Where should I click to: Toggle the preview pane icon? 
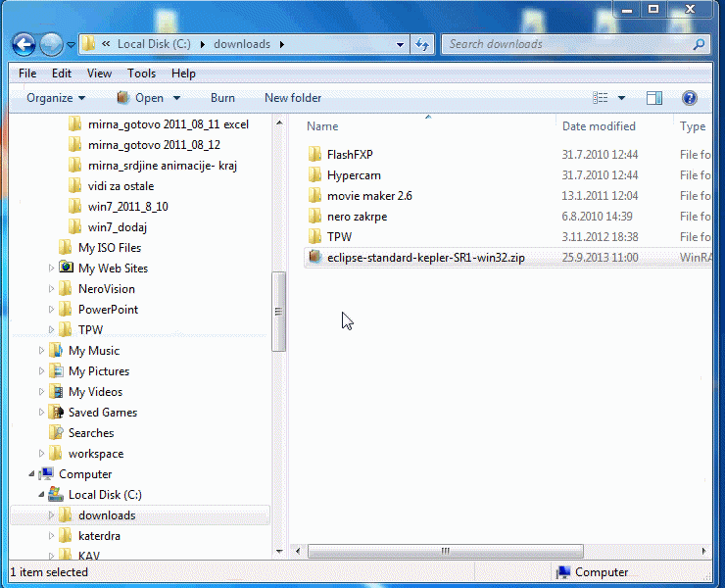654,98
